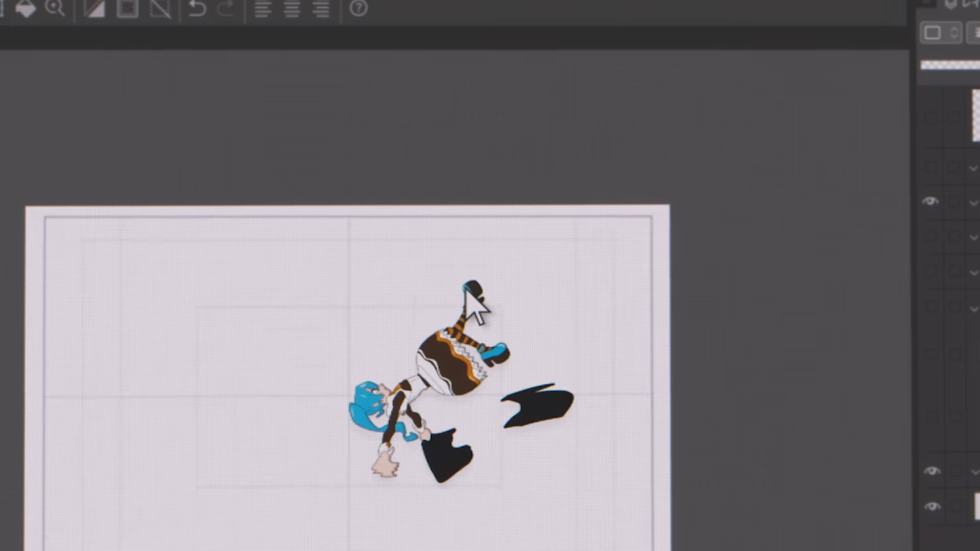Click the Invert selected area icon
Screen dimensions: 980x551
pyautogui.click(x=94, y=9)
